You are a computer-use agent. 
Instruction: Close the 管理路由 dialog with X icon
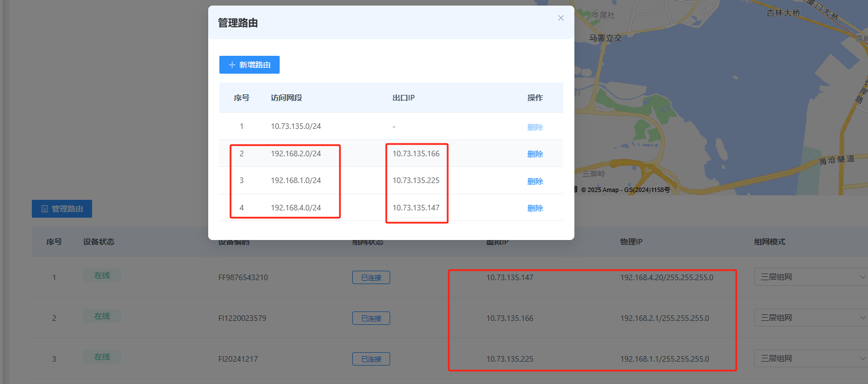click(561, 18)
